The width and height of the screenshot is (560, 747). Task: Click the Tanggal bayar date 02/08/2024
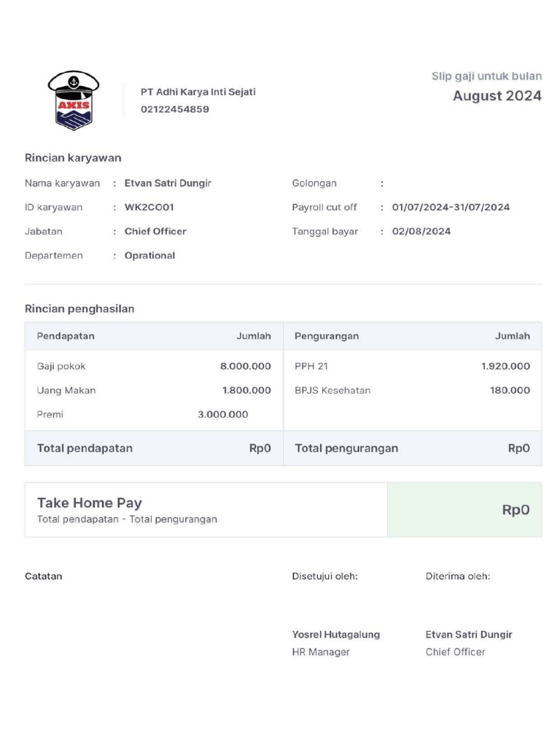421,231
